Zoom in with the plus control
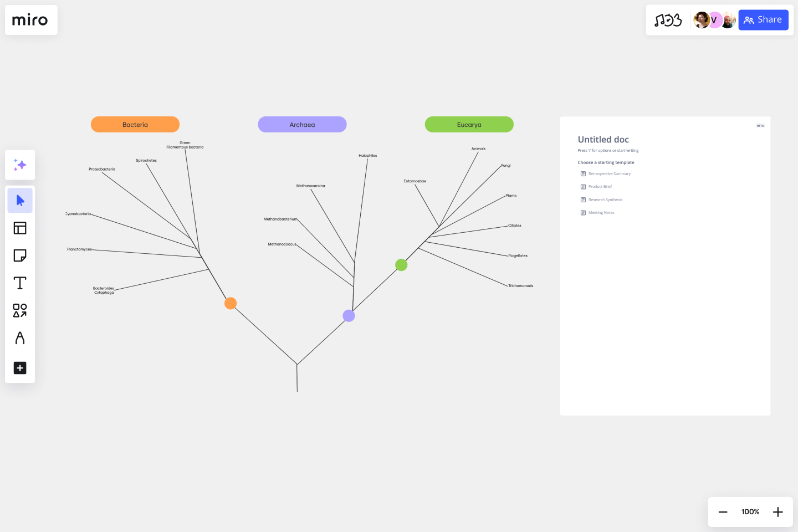This screenshot has height=532, width=798. pos(777,511)
